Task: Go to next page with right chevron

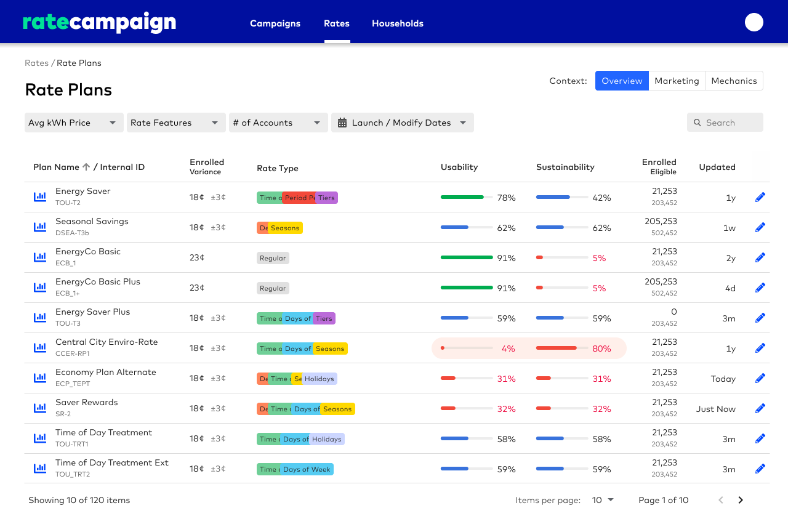Action: pyautogui.click(x=741, y=500)
